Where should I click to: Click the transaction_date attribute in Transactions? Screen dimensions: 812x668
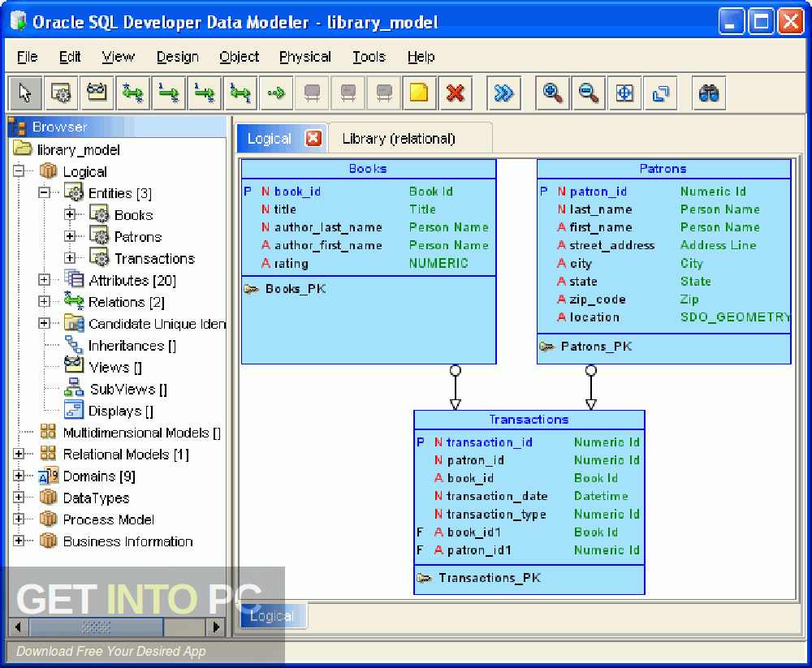coord(497,496)
